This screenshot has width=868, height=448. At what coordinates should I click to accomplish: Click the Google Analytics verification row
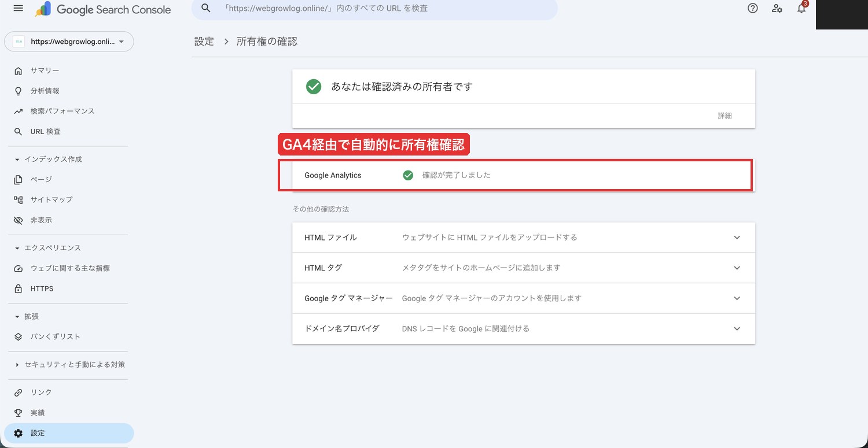[524, 175]
